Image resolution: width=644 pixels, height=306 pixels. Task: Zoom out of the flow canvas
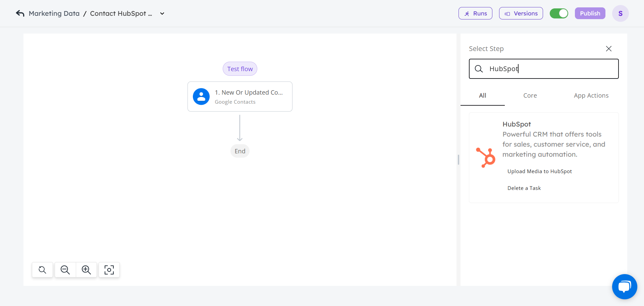65,270
